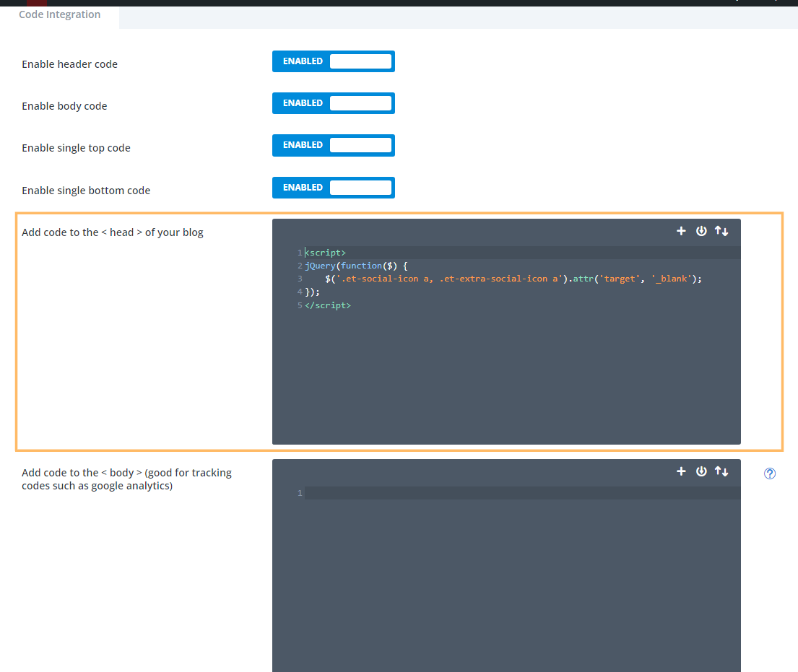798x672 pixels.
Task: Click empty area inside head code editor
Action: 506,377
